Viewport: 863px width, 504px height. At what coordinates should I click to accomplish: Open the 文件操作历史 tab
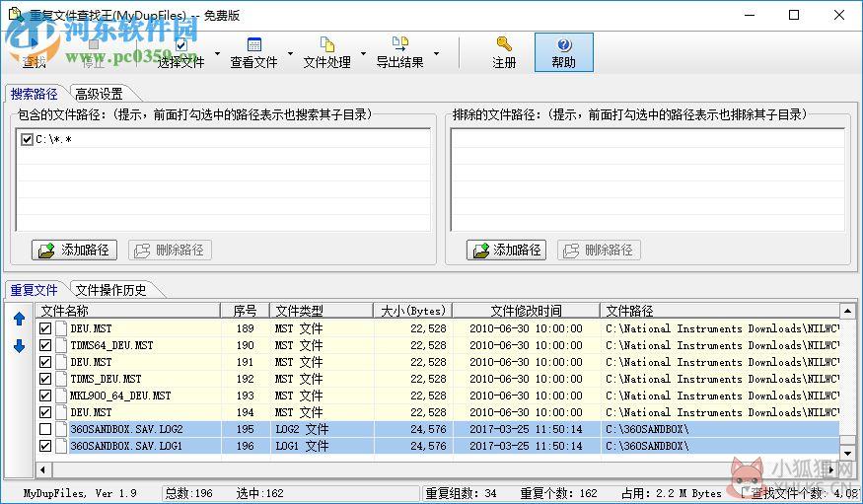[111, 290]
